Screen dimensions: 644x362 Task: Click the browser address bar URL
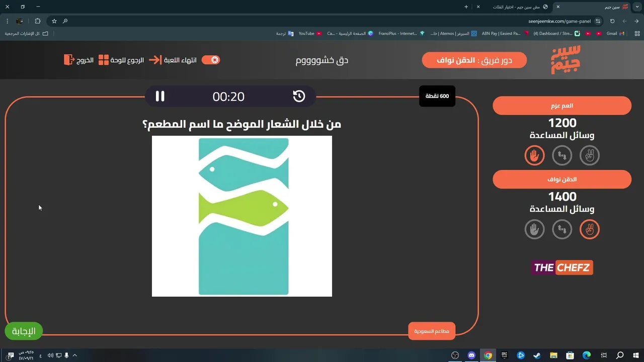[559, 21]
